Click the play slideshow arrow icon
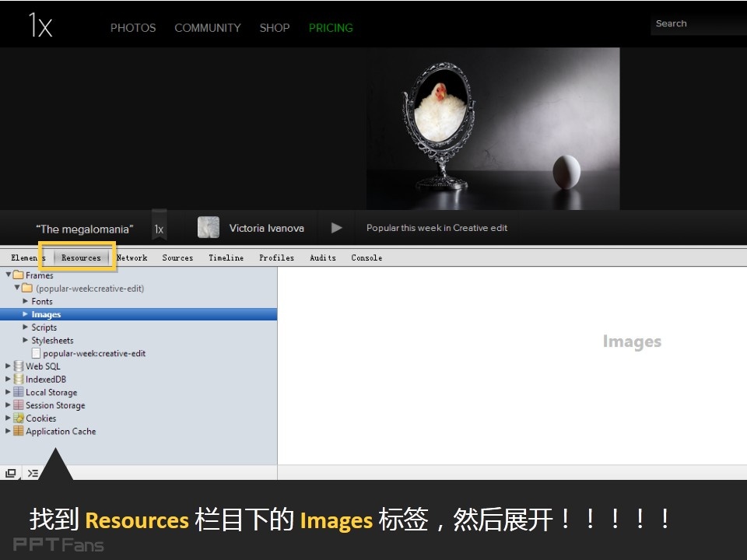This screenshot has width=747, height=560. 336,228
